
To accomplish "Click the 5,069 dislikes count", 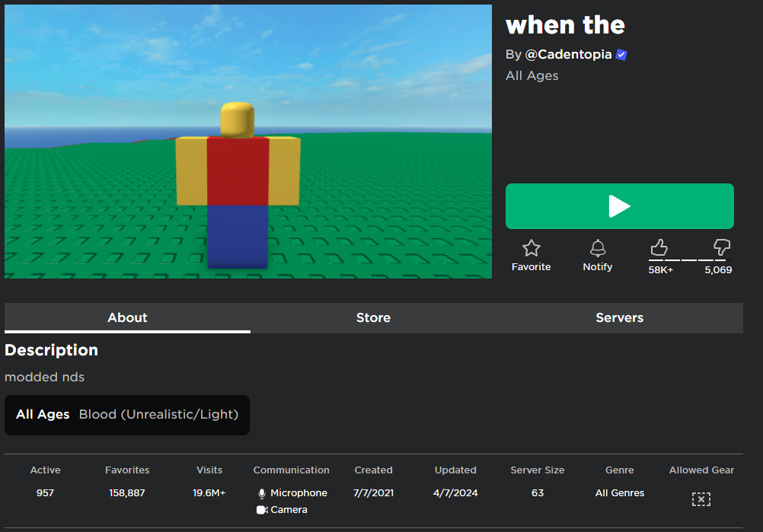I will click(x=718, y=270).
